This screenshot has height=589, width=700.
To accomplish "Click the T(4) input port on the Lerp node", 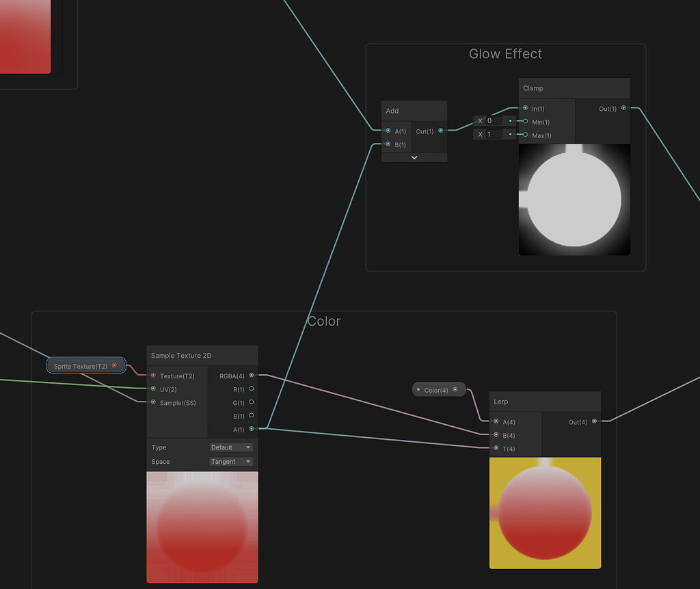I will tap(496, 449).
